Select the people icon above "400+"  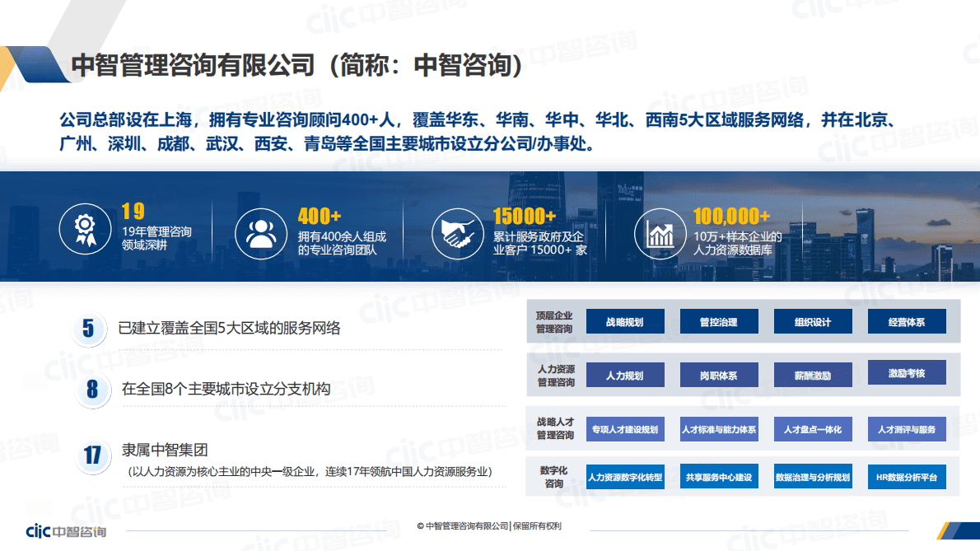[x=262, y=233]
